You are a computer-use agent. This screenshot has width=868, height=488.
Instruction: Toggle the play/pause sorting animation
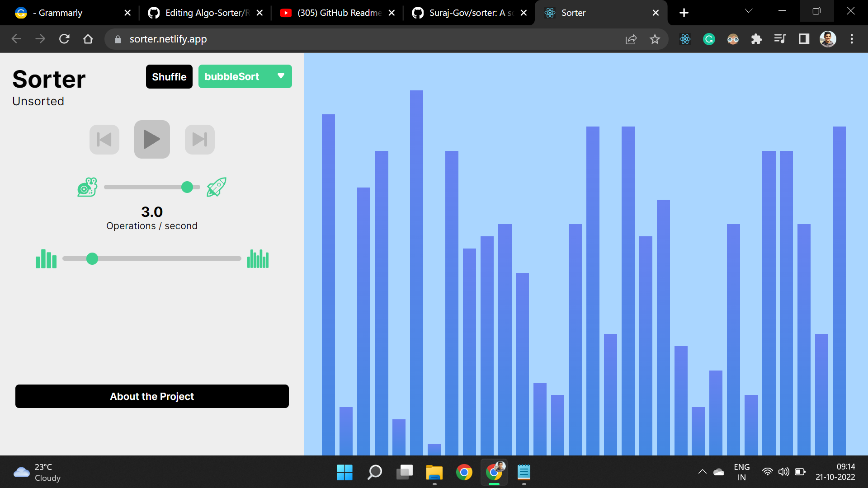pyautogui.click(x=152, y=140)
